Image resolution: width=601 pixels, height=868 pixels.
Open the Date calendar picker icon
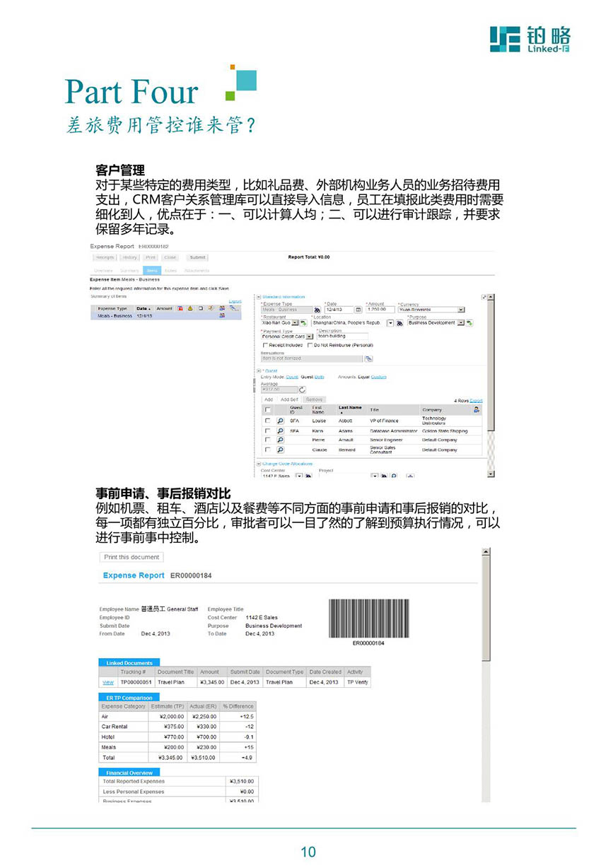tap(358, 310)
